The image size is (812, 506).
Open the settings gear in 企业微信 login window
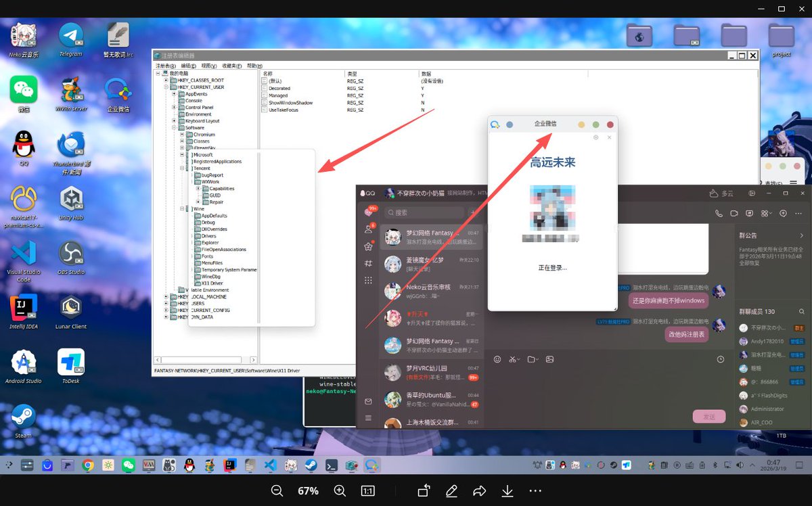595,137
